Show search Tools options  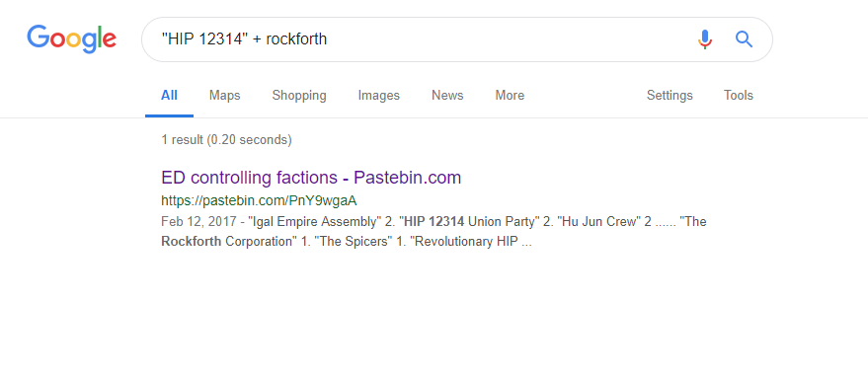pos(739,95)
